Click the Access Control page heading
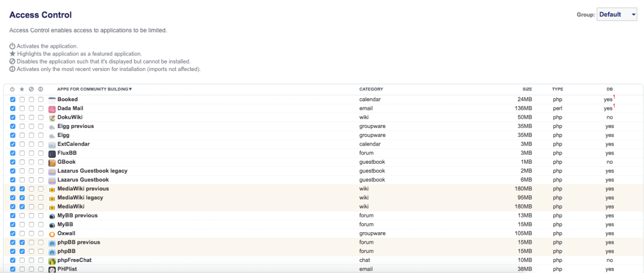The height and width of the screenshot is (273, 644). pos(41,15)
